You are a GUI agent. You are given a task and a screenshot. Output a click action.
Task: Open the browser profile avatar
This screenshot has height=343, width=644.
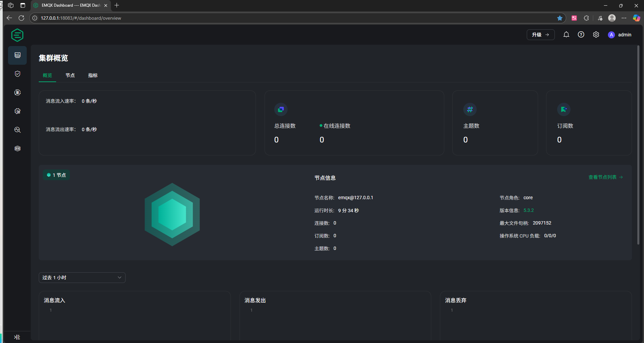(612, 18)
